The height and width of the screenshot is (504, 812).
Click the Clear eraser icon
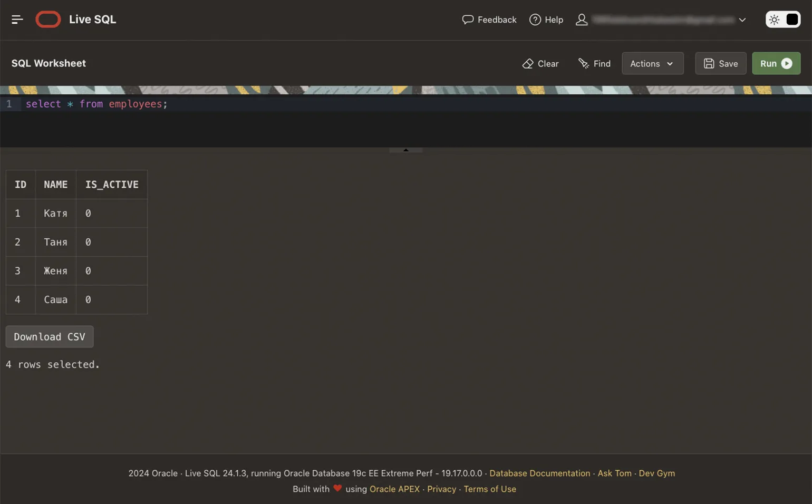[x=527, y=63]
